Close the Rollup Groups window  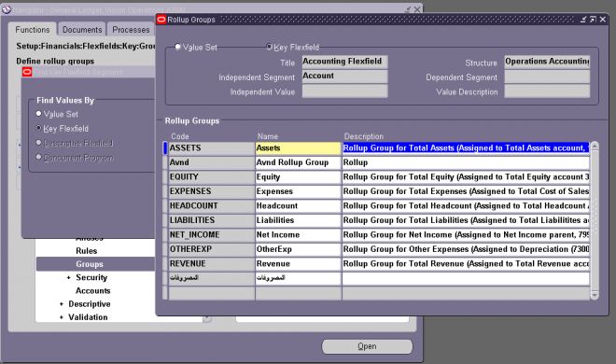[x=603, y=20]
